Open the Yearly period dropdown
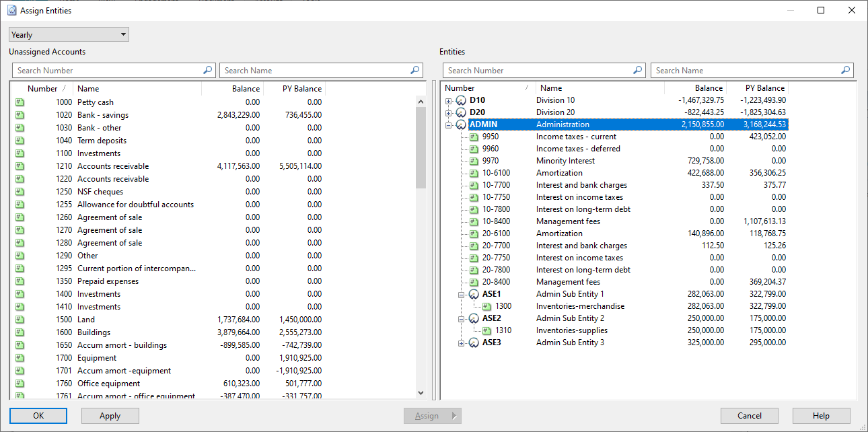Screen dimensions: 868x432 (69, 35)
